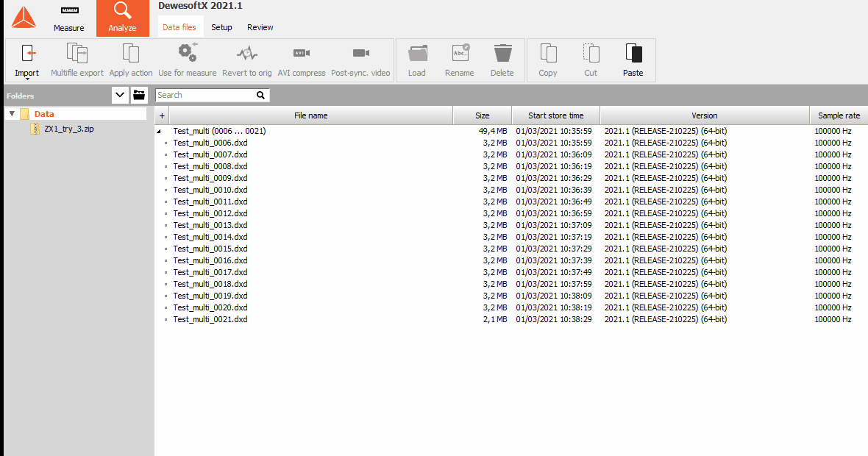Click the ZX1_try_3.zip archive icon

(x=35, y=129)
